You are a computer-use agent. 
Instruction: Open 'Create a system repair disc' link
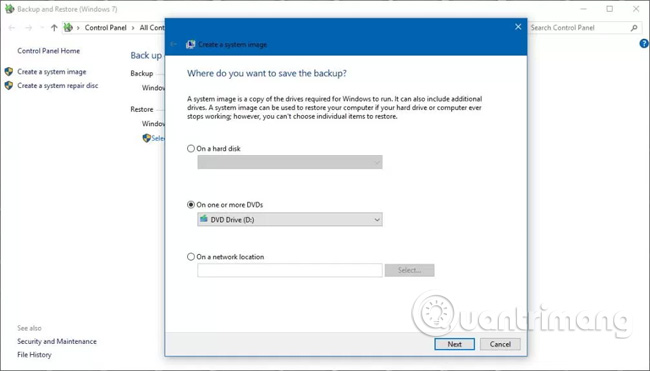58,85
